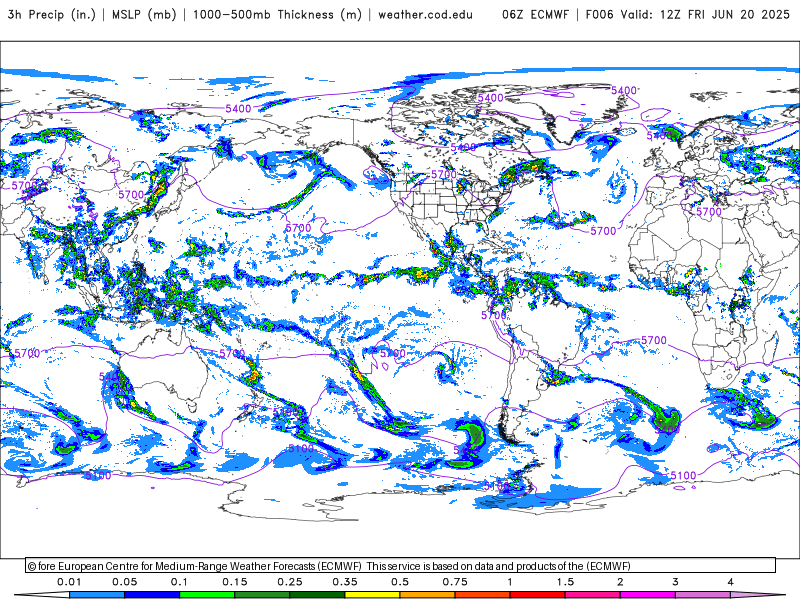Click the left arrow end of color bar
Screen dimensions: 800x600
point(42,595)
